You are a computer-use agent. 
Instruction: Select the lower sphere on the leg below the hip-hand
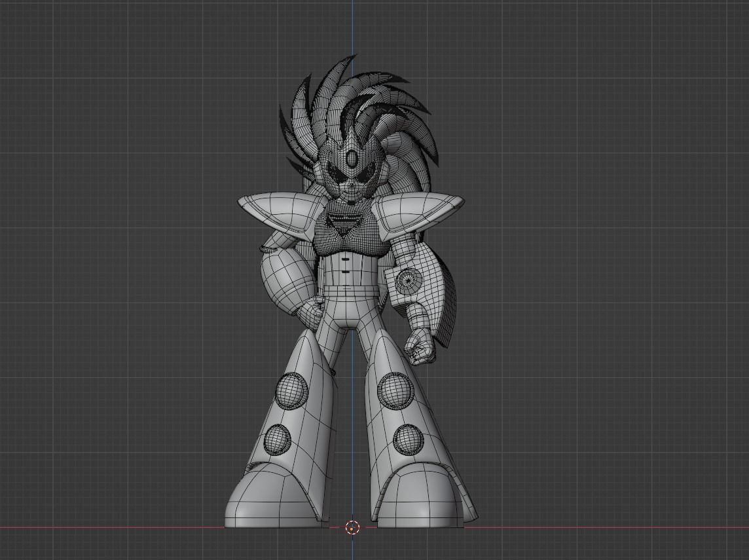click(x=278, y=439)
